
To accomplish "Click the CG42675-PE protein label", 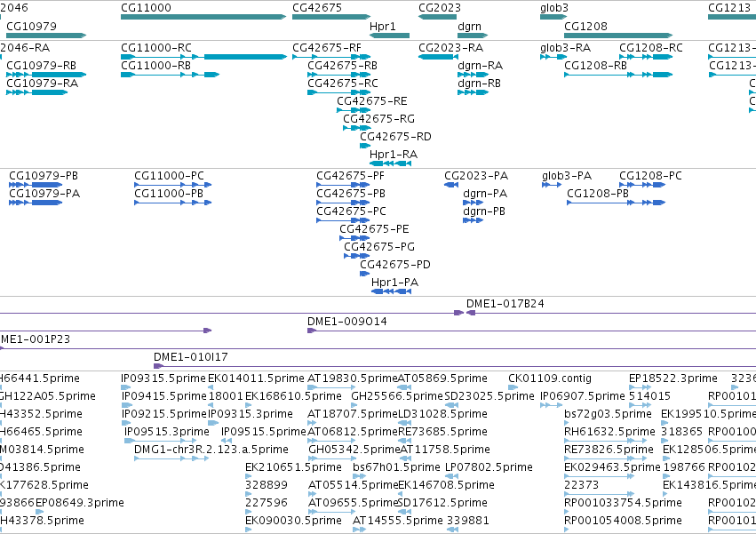I will [x=374, y=229].
